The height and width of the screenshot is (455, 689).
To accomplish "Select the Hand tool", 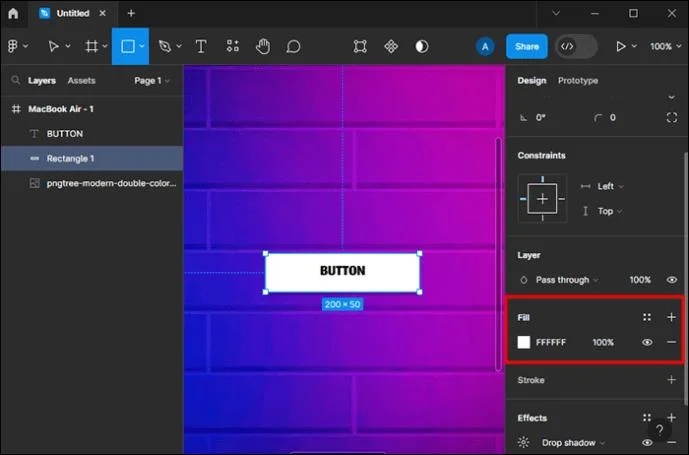I will [263, 46].
